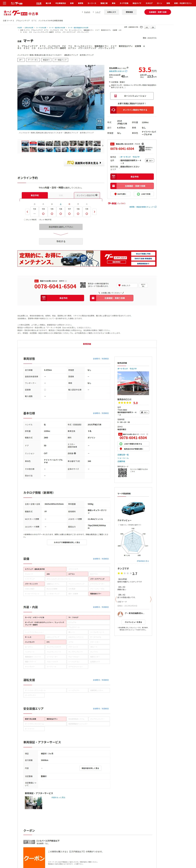Click 在庫確認・見積り依頼 below large phone number

point(111,298)
